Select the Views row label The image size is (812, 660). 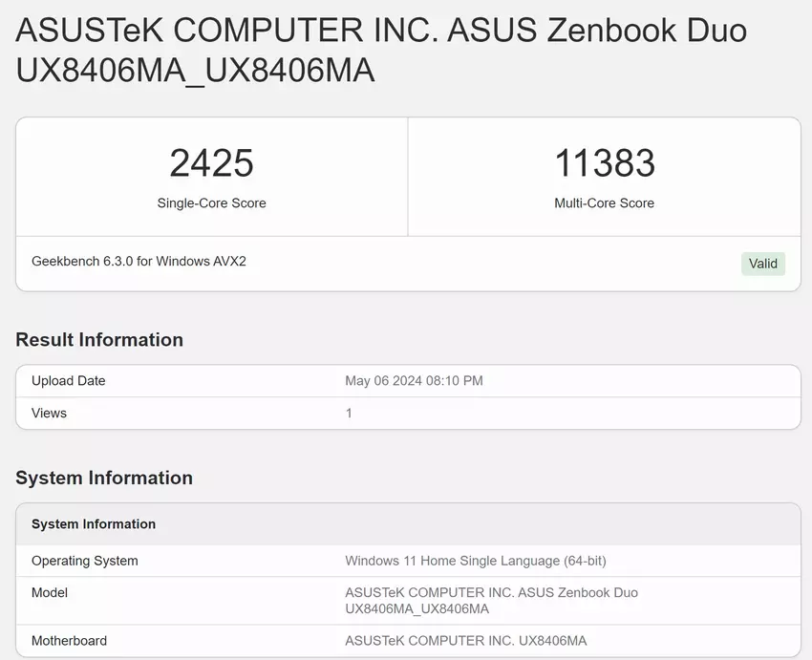pyautogui.click(x=50, y=414)
